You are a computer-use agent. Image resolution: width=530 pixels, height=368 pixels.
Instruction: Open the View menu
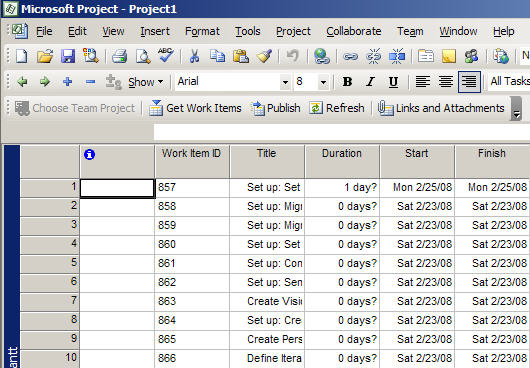click(113, 31)
